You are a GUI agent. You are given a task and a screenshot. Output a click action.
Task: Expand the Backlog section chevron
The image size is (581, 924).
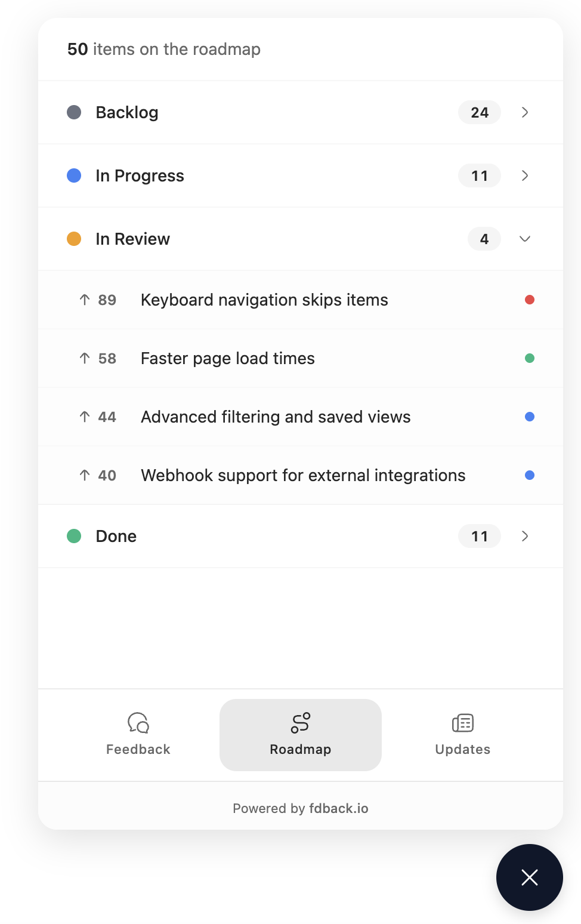point(525,112)
